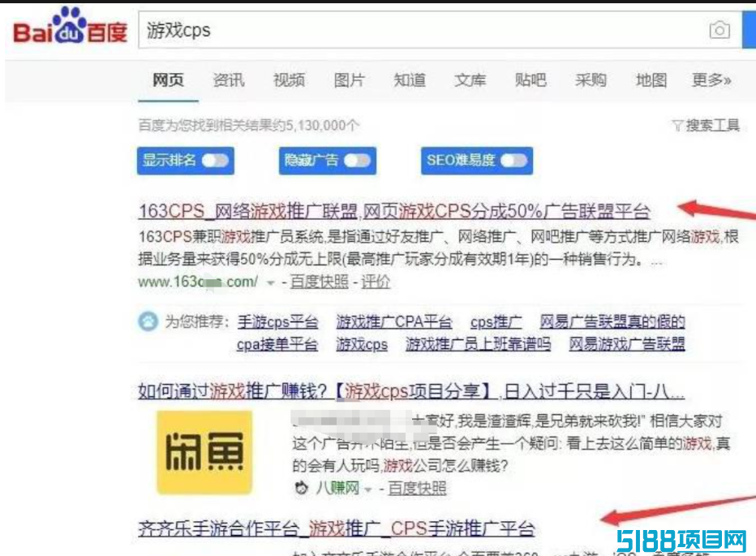This screenshot has width=756, height=556.
Task: Click the search tools filter icon
Action: click(677, 126)
